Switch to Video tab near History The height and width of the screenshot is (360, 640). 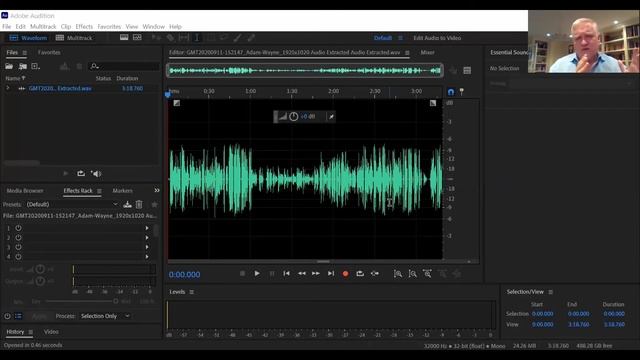click(51, 332)
